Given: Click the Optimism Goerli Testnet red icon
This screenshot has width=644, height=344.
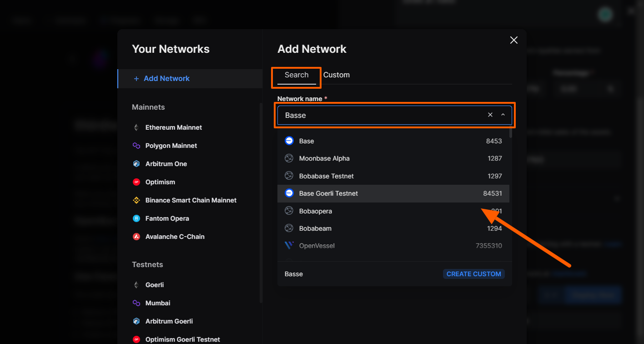Looking at the screenshot, I should pos(136,339).
